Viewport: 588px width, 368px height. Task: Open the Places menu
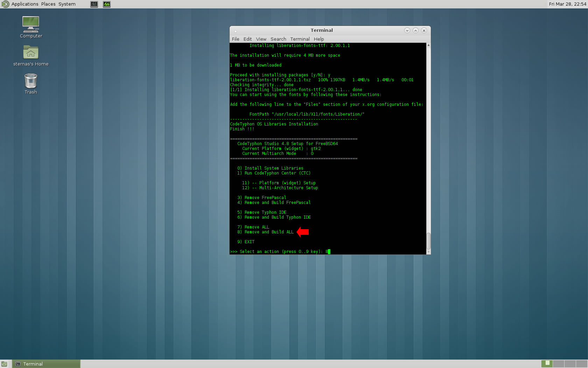click(48, 4)
